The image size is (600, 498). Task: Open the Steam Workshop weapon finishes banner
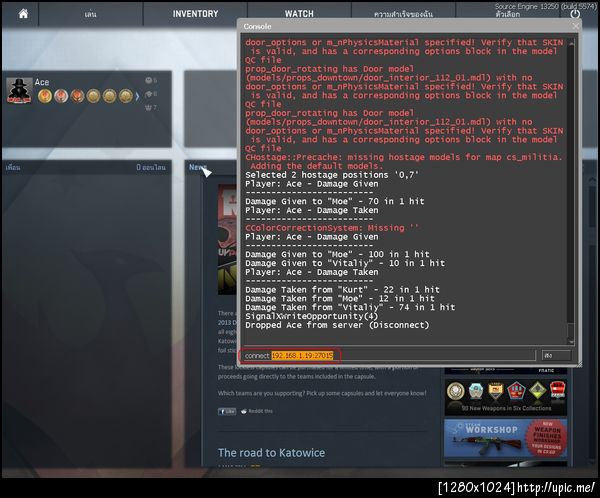point(505,438)
